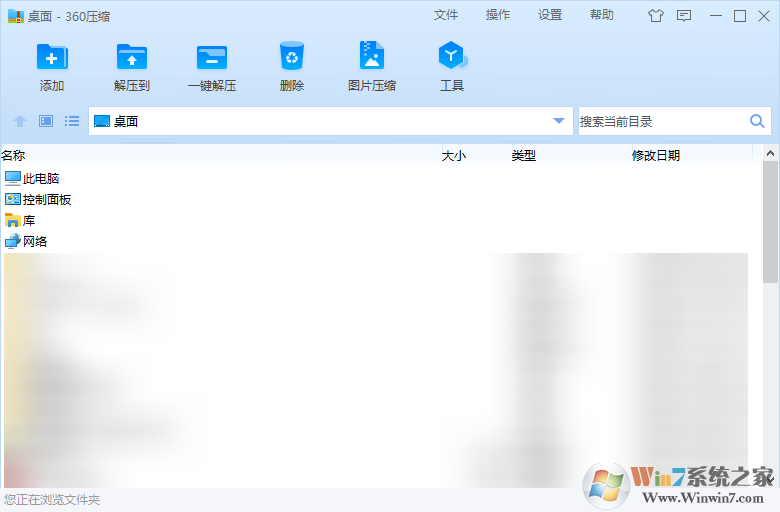
Task: Select the 控制面板 control panel icon
Action: (x=13, y=199)
